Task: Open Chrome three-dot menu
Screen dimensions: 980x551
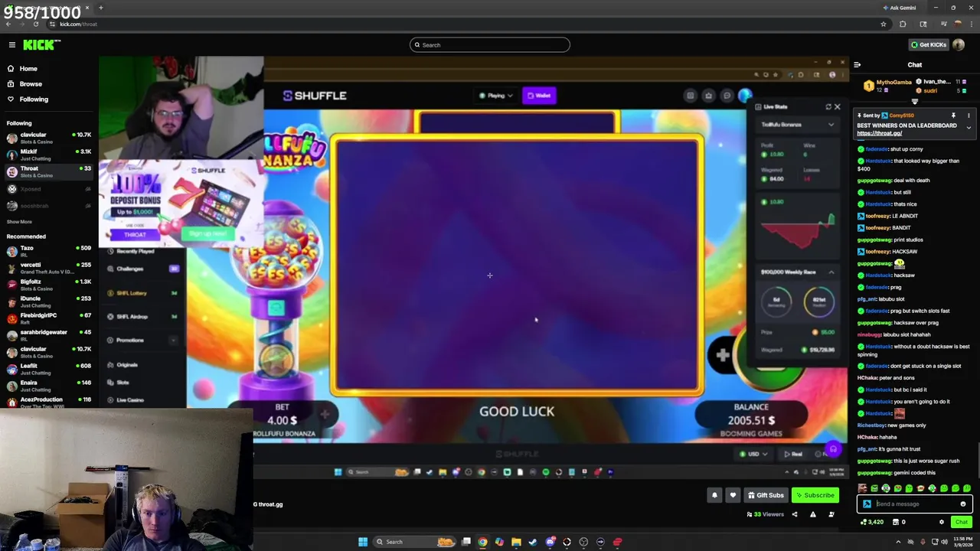Action: [x=973, y=24]
